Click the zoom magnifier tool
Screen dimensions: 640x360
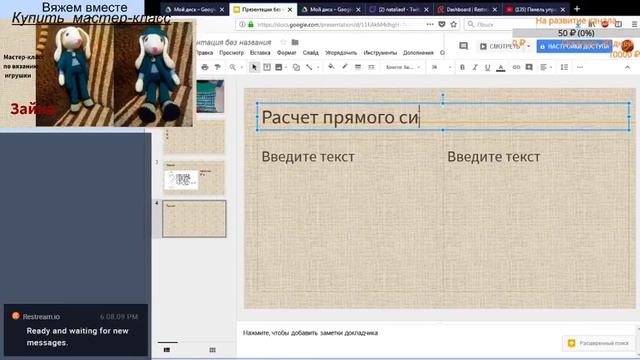tap(233, 67)
